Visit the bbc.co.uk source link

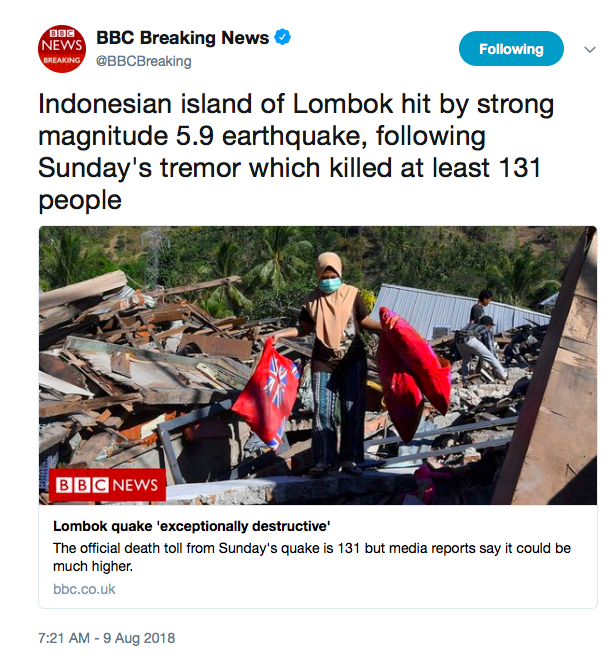click(84, 589)
